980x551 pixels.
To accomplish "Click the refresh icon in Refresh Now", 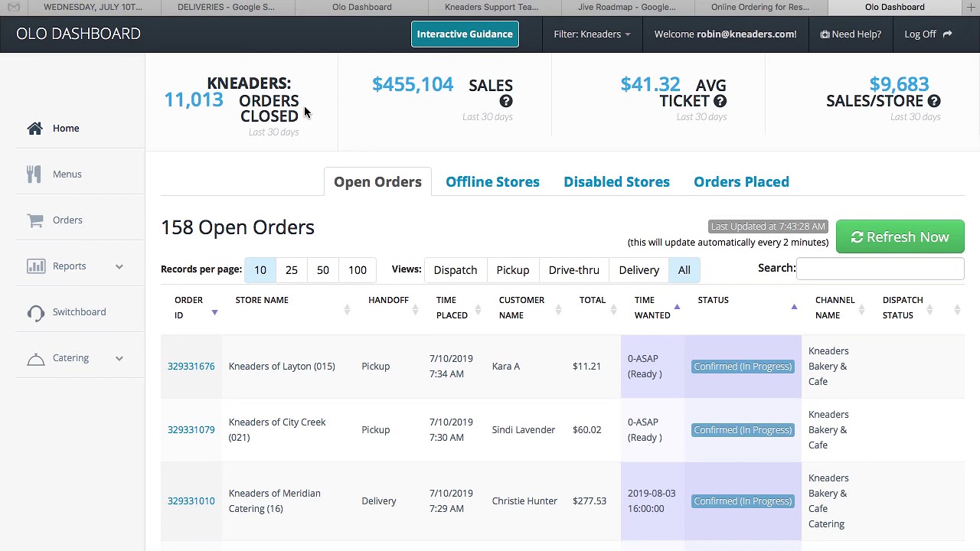I will (x=857, y=237).
